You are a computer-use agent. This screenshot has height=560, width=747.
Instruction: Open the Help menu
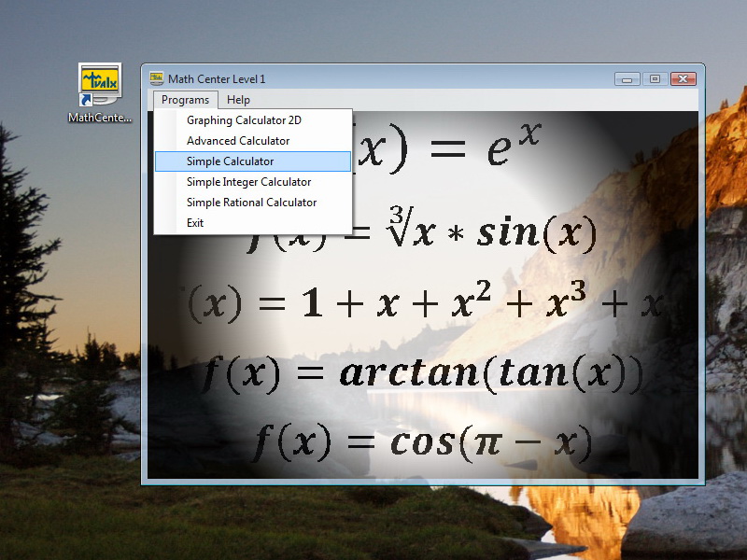(238, 100)
